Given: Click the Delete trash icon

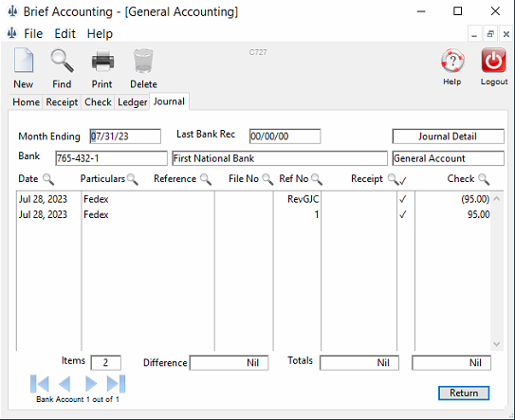Looking at the screenshot, I should [x=143, y=61].
